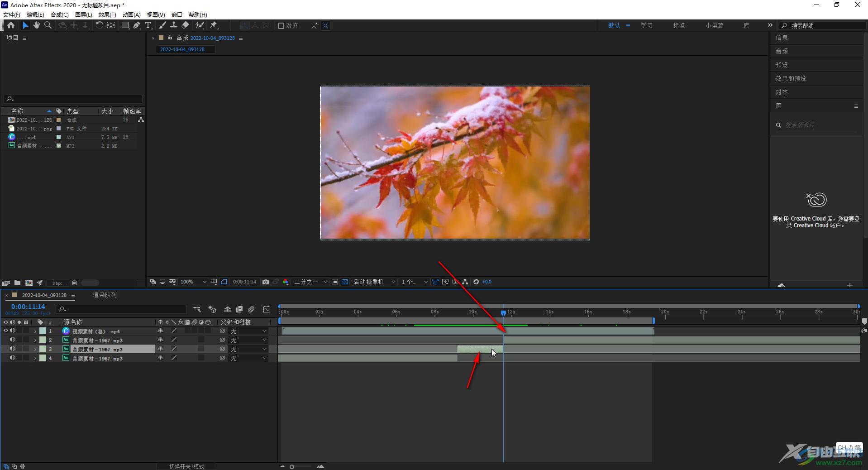Select the Zoom magnifier tool
The height and width of the screenshot is (470, 868).
point(48,25)
